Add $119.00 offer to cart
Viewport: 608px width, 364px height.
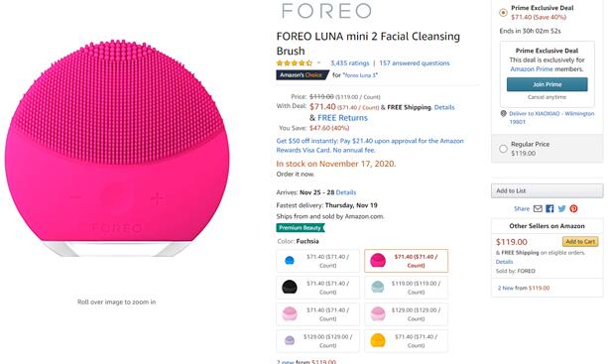(x=580, y=241)
